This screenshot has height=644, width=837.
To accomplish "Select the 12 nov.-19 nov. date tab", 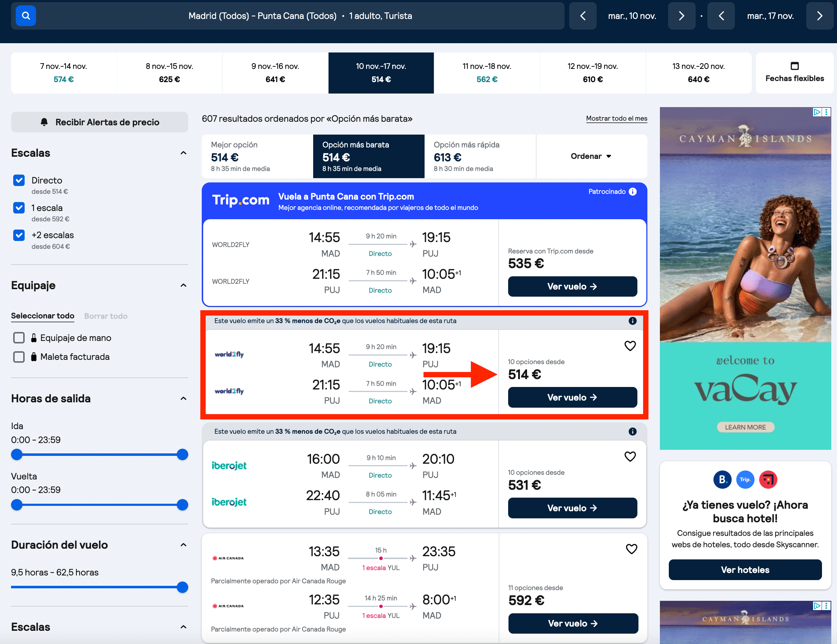I will 592,73.
